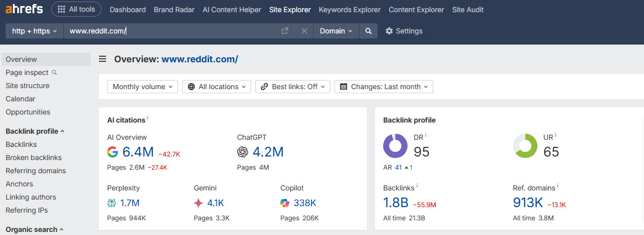
Task: Open Calendar in sidebar
Action: click(20, 99)
